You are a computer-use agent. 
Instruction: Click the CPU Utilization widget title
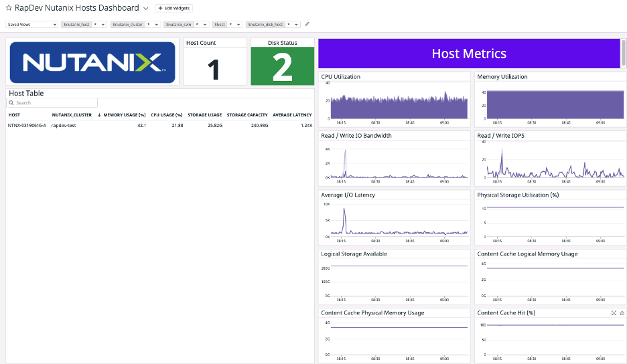point(341,77)
